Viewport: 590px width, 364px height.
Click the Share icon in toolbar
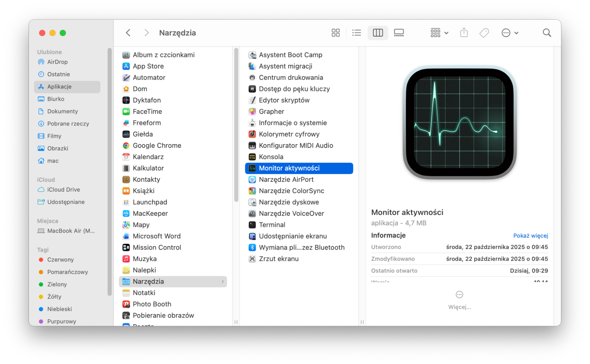tap(464, 33)
